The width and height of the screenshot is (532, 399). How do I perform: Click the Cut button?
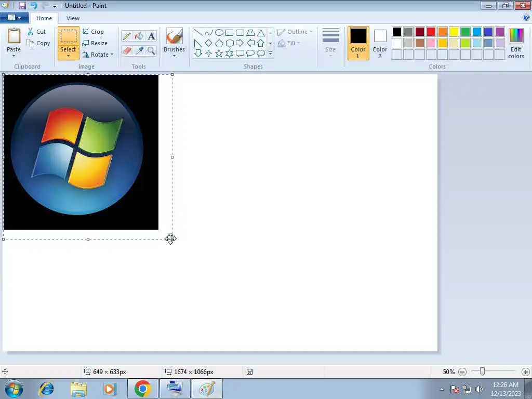[x=36, y=32]
